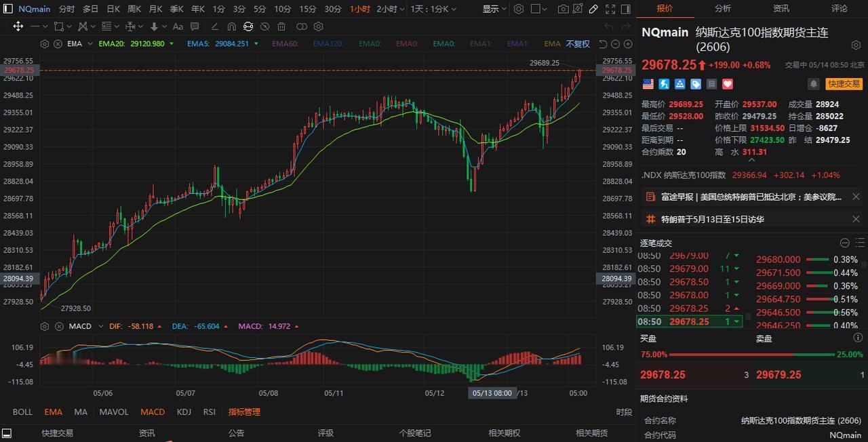The width and height of the screenshot is (868, 442).
Task: Expand the rectangle shape tools dropdown
Action: 69,26
